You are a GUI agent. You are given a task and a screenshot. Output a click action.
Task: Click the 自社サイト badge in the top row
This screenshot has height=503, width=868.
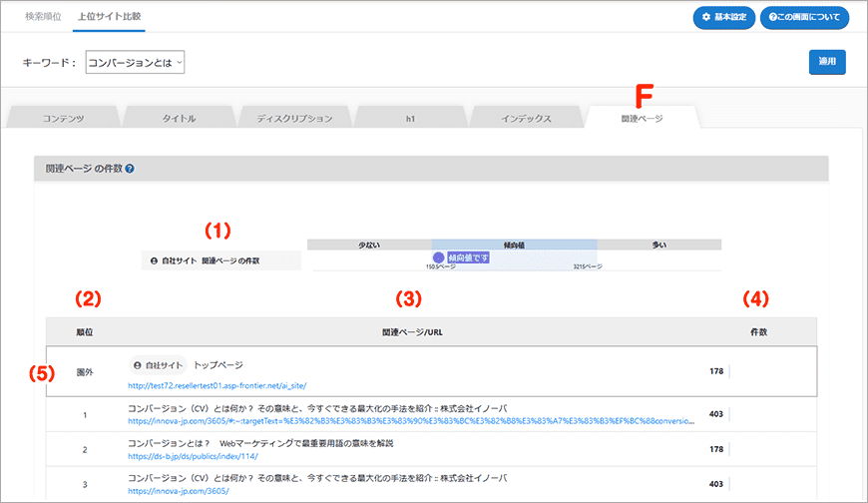[x=157, y=366]
